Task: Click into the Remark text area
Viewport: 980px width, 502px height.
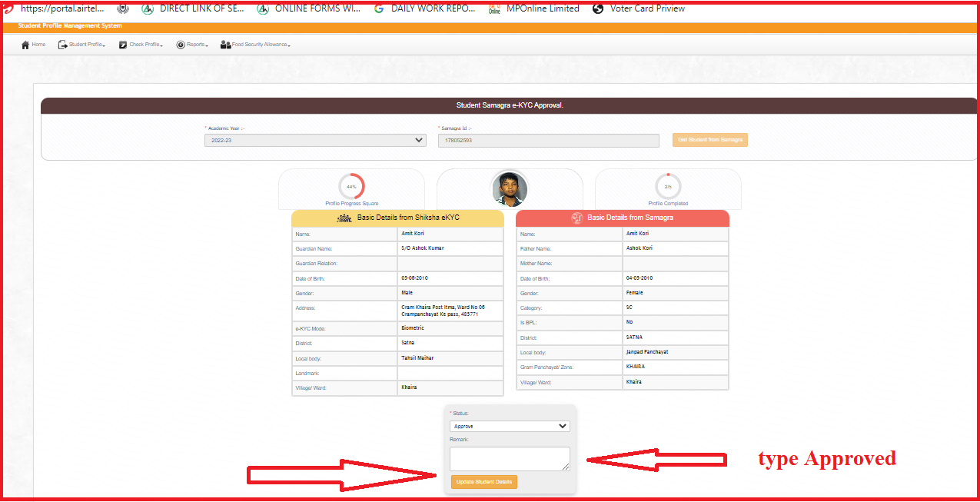Action: click(509, 458)
